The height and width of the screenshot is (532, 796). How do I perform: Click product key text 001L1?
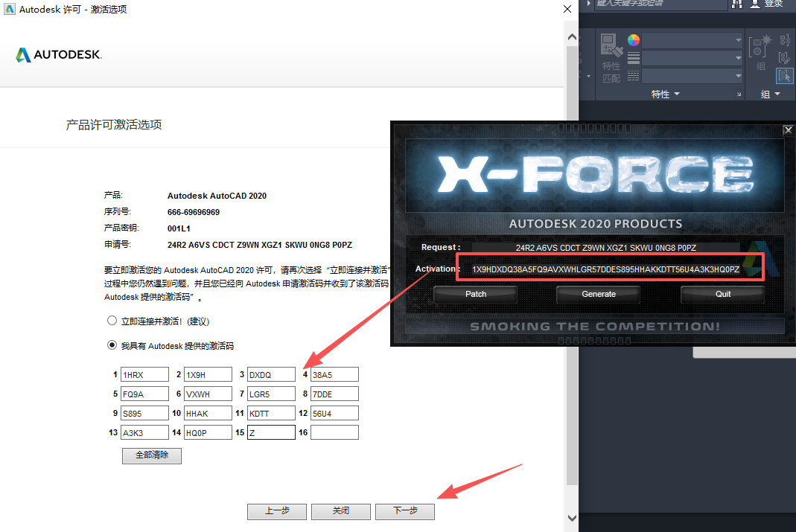pyautogui.click(x=179, y=228)
